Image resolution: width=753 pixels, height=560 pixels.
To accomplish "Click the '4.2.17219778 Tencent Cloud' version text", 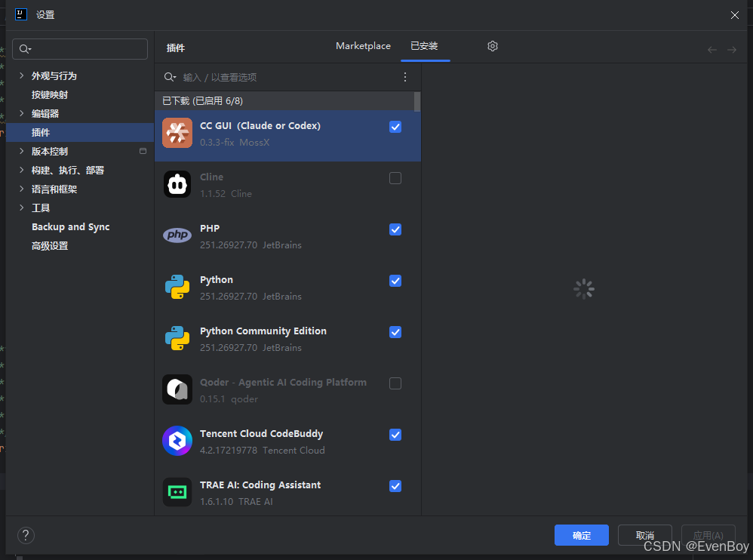I will coord(263,451).
